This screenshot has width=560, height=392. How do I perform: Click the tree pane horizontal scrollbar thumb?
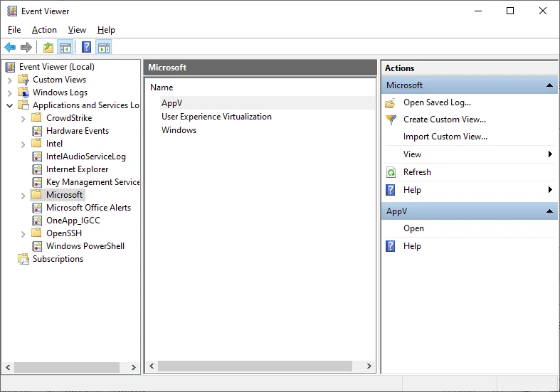click(67, 367)
